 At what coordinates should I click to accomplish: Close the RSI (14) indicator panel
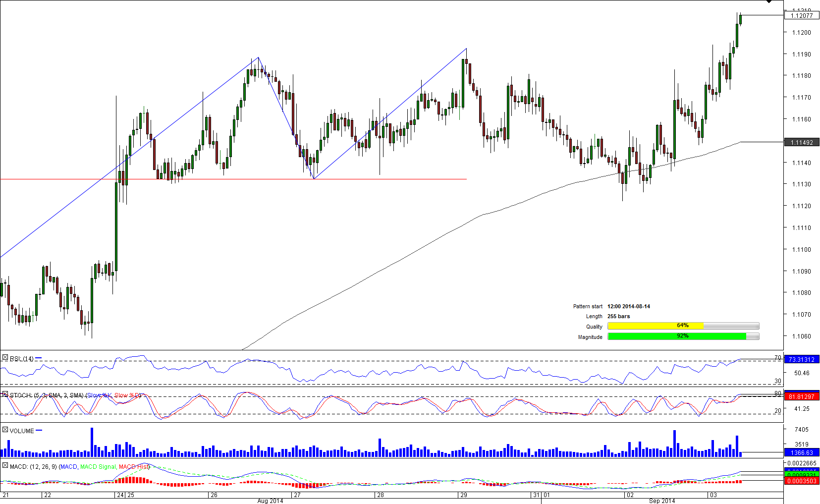click(5, 358)
